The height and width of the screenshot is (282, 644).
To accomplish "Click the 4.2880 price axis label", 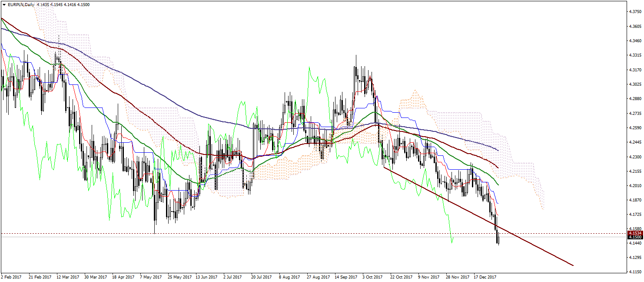I will click(635, 98).
